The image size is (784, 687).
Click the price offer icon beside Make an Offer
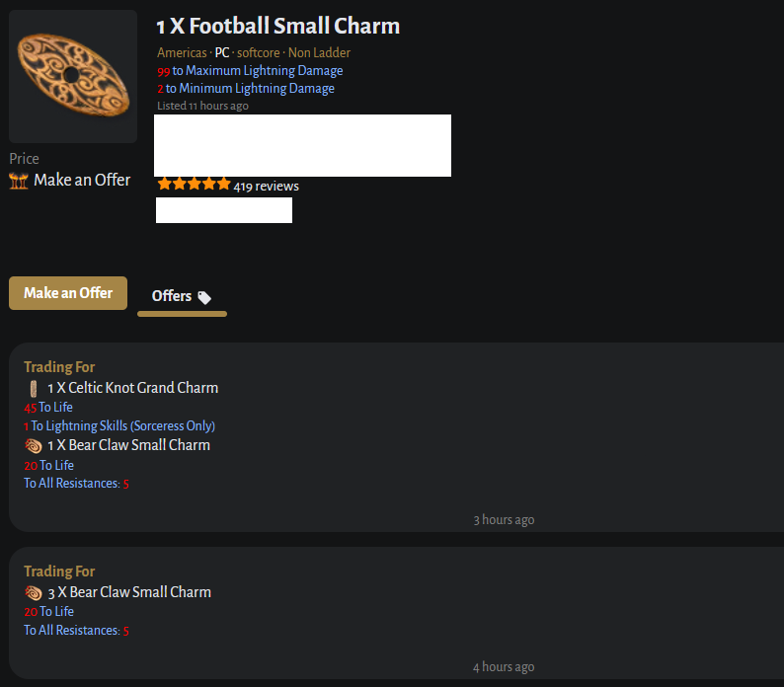19,181
